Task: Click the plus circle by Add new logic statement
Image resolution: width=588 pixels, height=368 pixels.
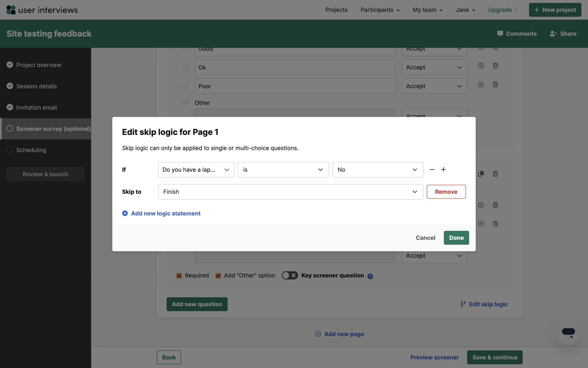Action: click(x=125, y=213)
